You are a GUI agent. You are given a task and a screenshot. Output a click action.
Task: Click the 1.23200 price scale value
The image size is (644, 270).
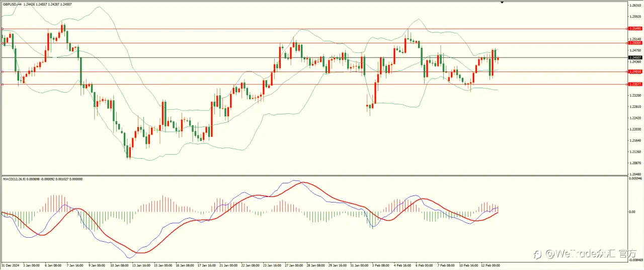pyautogui.click(x=635, y=95)
